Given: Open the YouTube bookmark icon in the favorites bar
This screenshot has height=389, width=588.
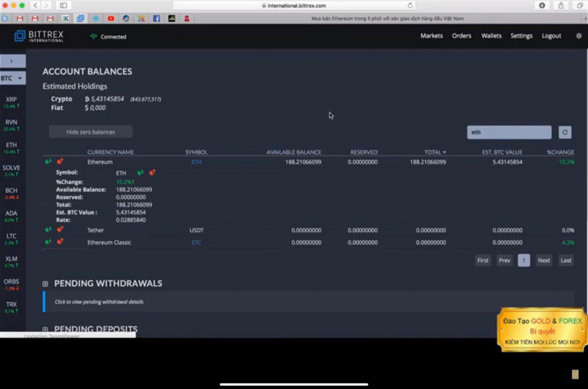Looking at the screenshot, I should coord(111,19).
